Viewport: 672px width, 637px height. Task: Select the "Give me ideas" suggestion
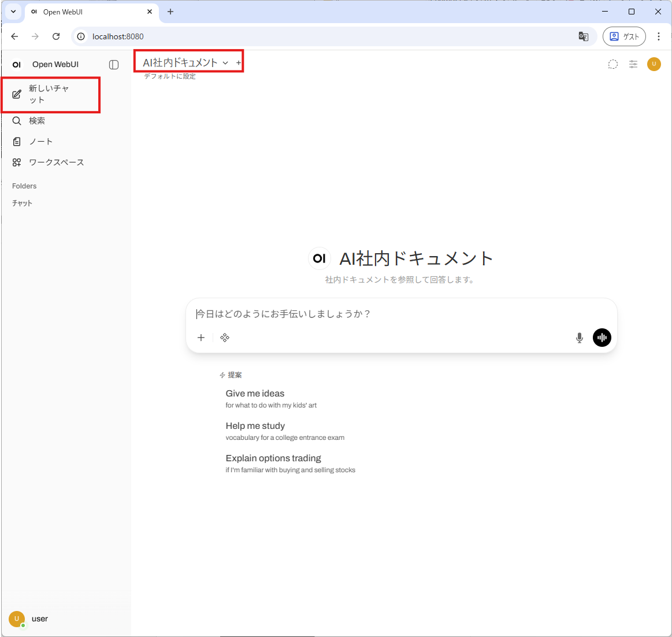255,394
